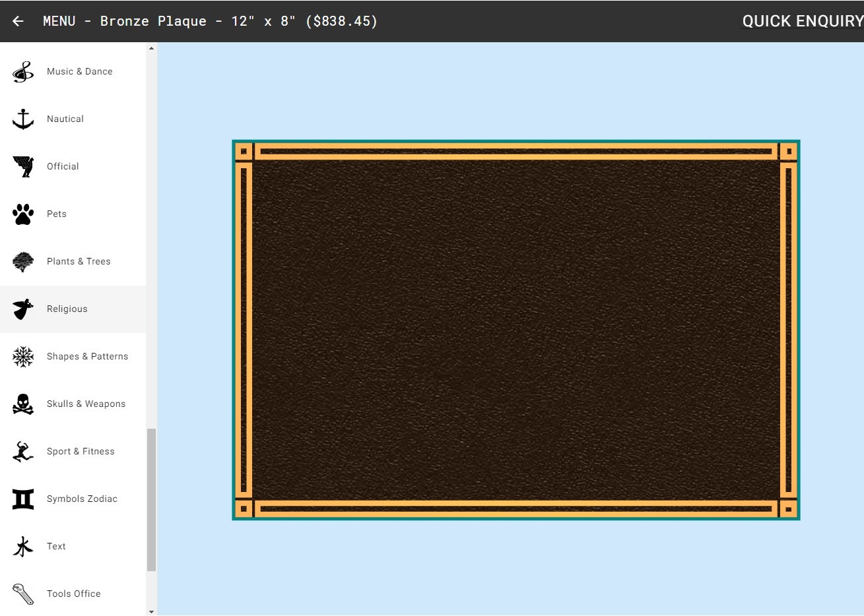Choose the Pets paw print icon
864x616 pixels.
[x=23, y=214]
